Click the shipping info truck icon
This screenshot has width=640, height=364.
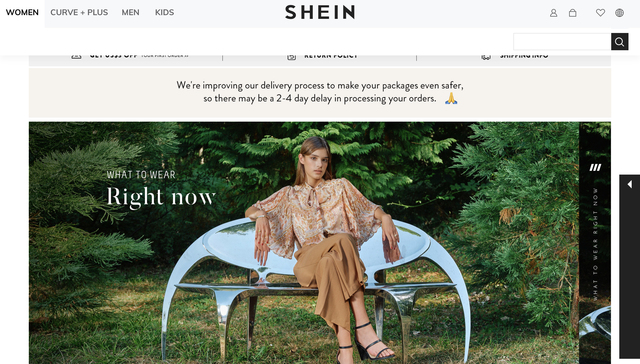(x=486, y=57)
